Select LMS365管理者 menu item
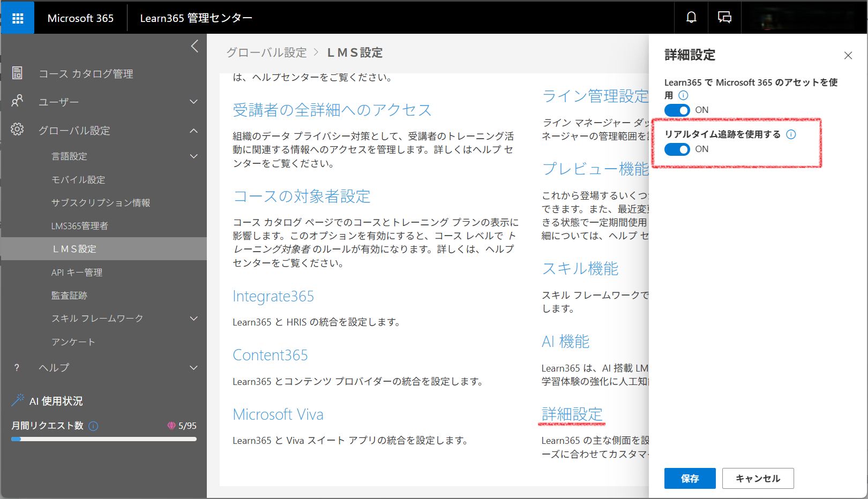This screenshot has width=868, height=499. pos(80,226)
